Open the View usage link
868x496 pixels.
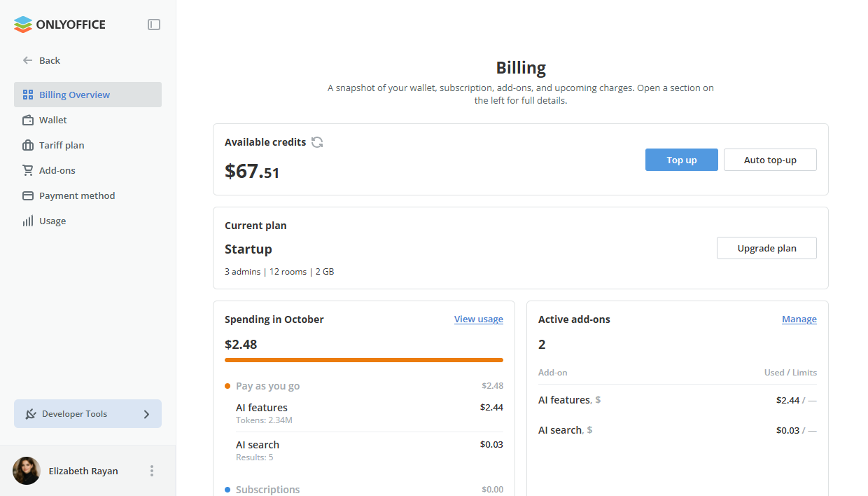(x=479, y=319)
